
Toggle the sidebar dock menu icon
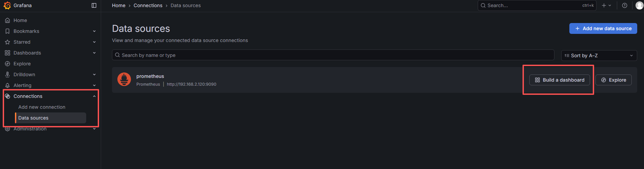(94, 5)
